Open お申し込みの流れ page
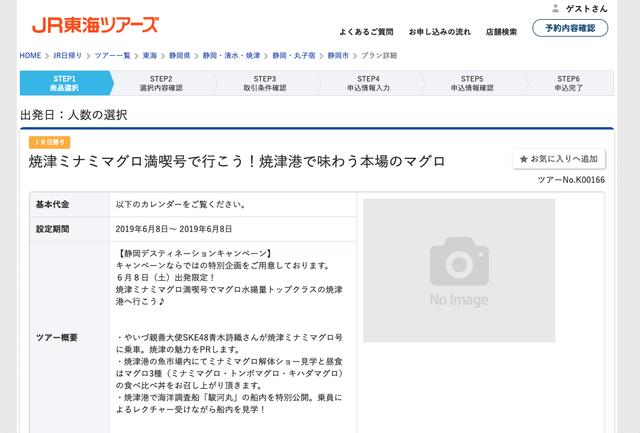Viewport: 640px width, 433px height. [x=440, y=32]
